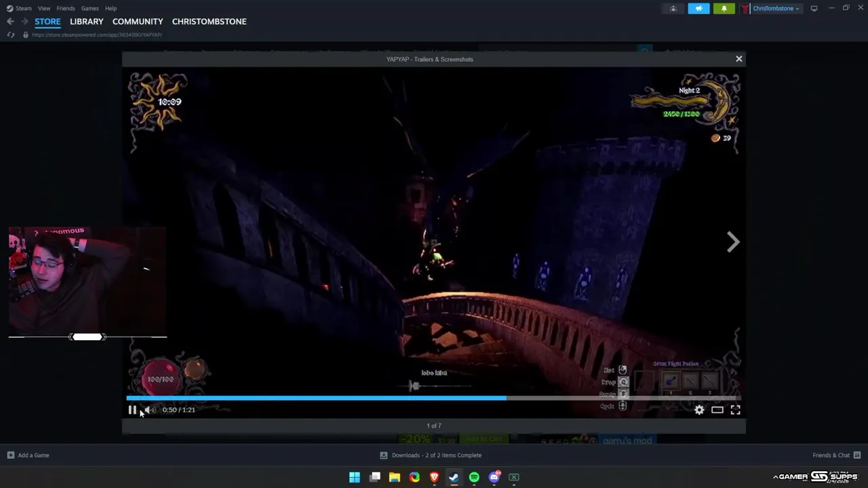
Task: Go back with the Steam back arrow
Action: click(x=10, y=22)
